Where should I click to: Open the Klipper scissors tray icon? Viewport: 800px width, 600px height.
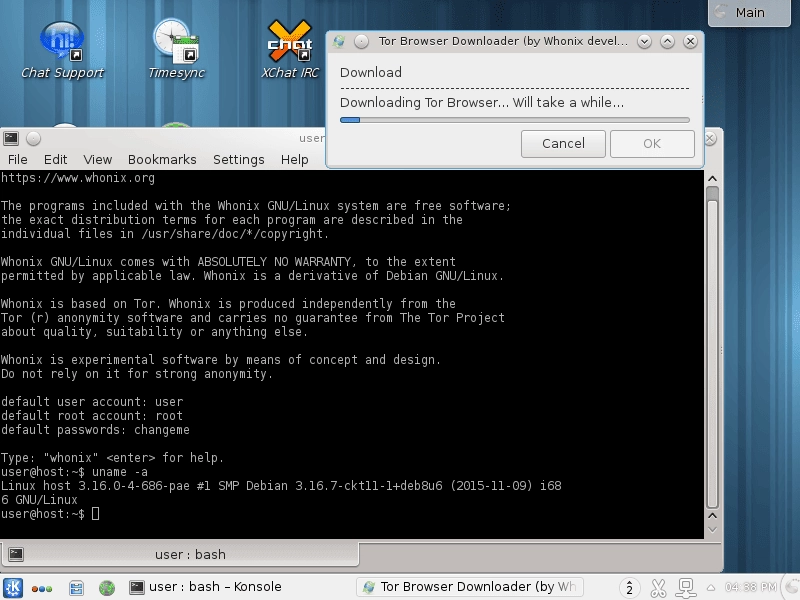658,588
